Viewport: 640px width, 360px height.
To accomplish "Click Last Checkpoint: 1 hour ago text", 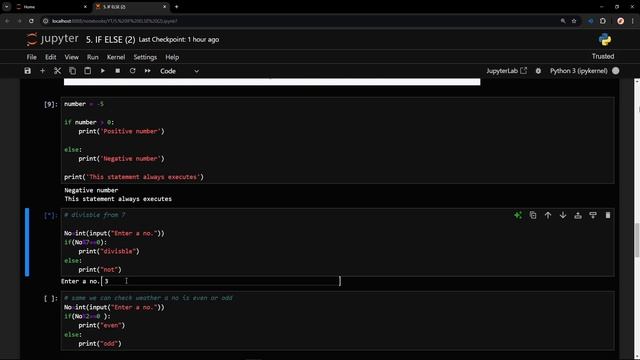I will tap(178, 40).
